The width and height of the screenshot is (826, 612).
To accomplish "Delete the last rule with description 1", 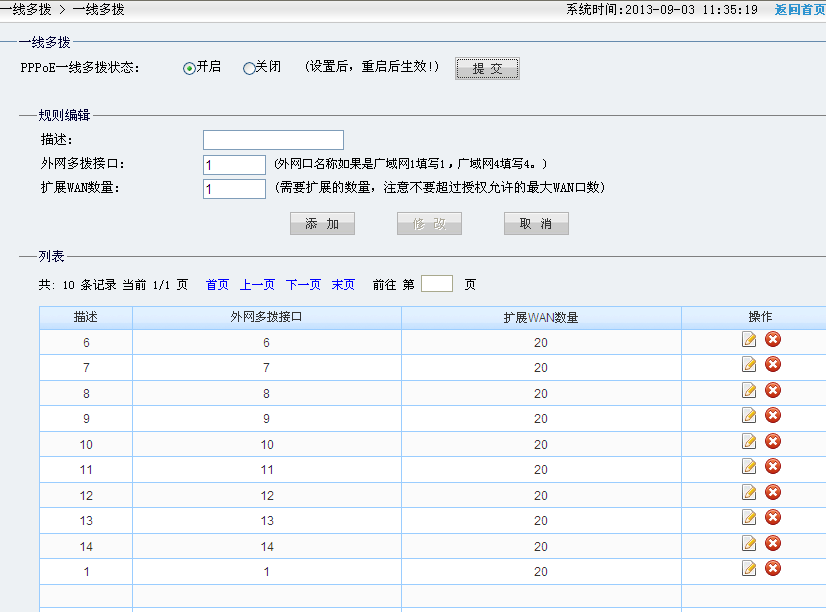I will (773, 568).
